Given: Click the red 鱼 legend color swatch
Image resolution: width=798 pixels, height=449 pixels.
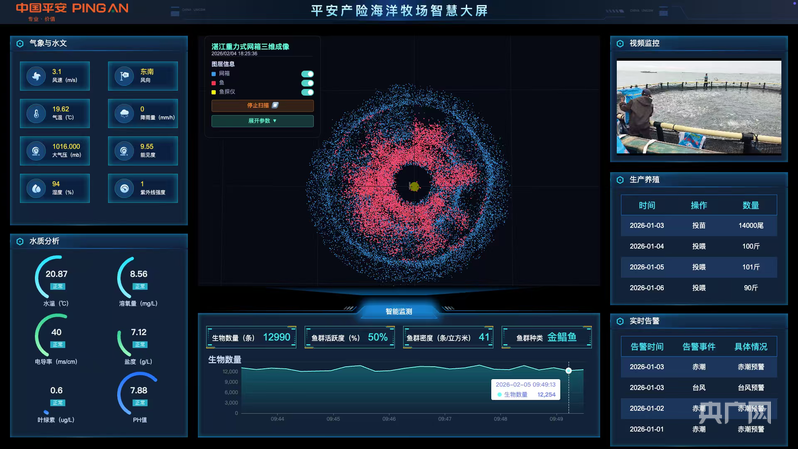Looking at the screenshot, I should [214, 83].
